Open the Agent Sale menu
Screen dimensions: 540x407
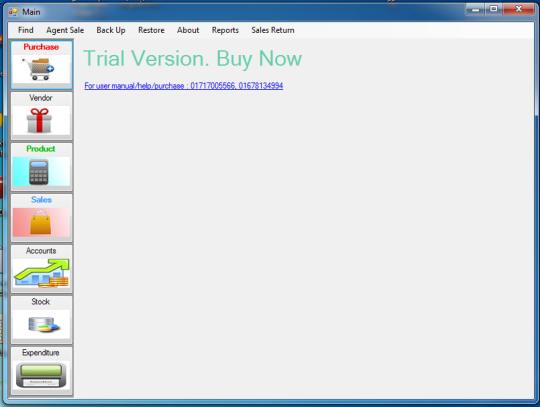(65, 30)
